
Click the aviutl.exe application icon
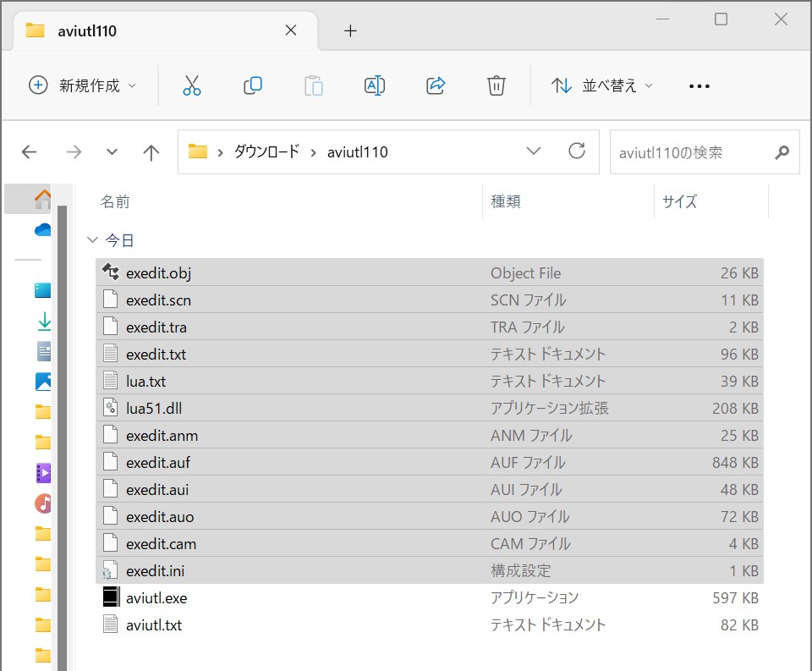112,597
